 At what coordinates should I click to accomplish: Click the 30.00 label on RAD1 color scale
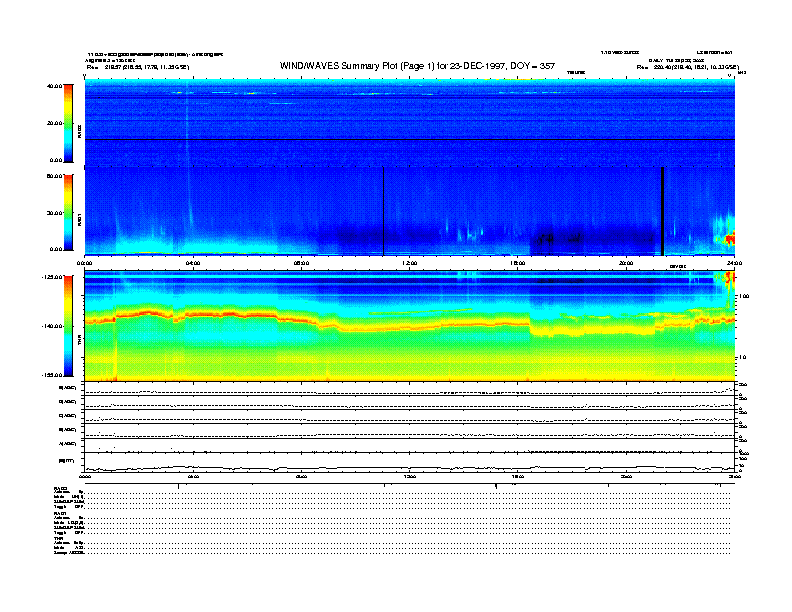pyautogui.click(x=54, y=213)
